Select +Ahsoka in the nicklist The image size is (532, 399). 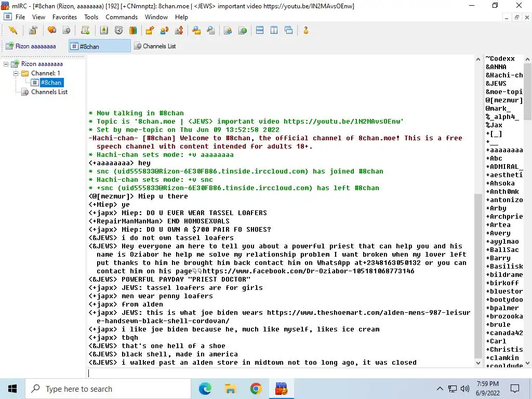(500, 183)
